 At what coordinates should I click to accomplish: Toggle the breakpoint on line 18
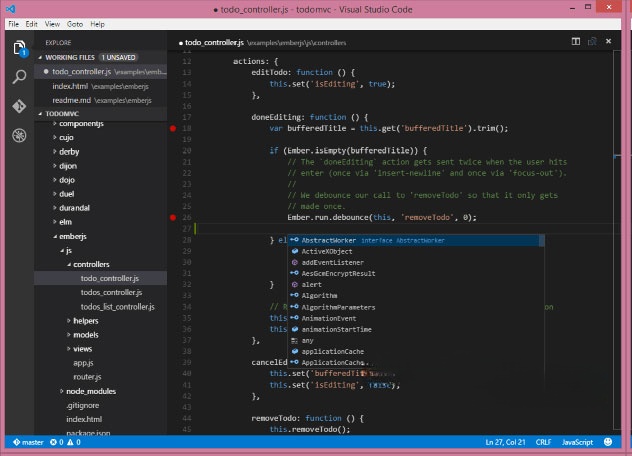173,128
